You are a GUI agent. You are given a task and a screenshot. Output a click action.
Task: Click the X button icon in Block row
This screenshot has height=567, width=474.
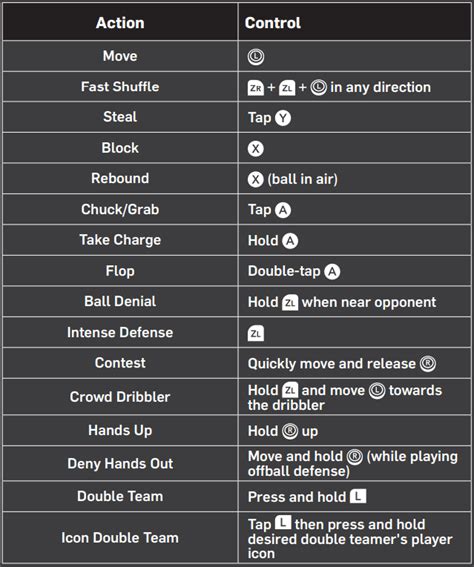(256, 149)
